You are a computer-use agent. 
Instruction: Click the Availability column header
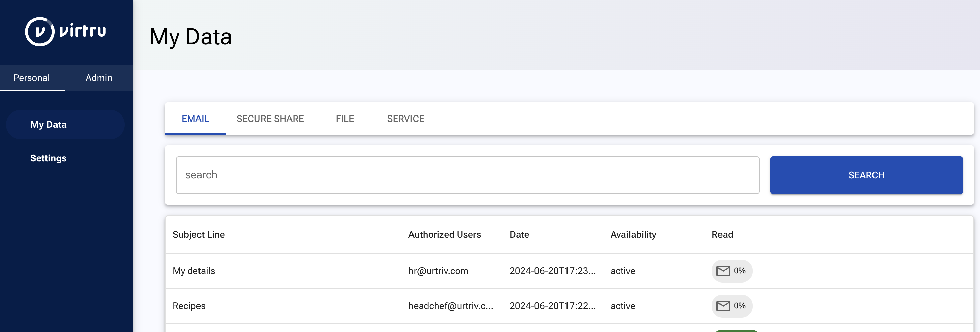[x=634, y=235]
